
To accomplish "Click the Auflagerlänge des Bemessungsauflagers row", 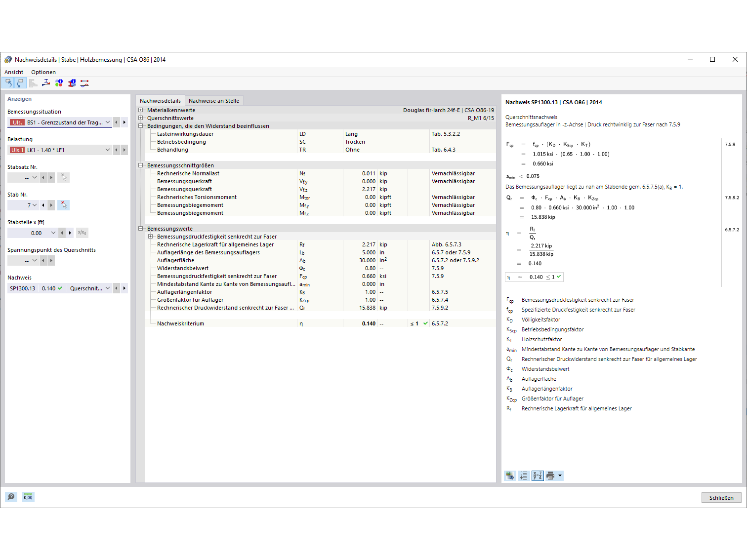I will [x=320, y=252].
